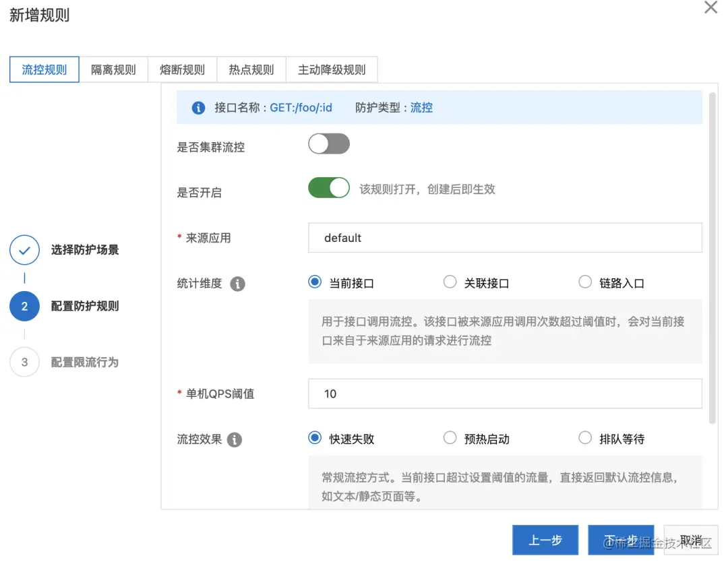Click the step 2 circle 配置防护规则
This screenshot has width=728, height=566.
(x=25, y=306)
